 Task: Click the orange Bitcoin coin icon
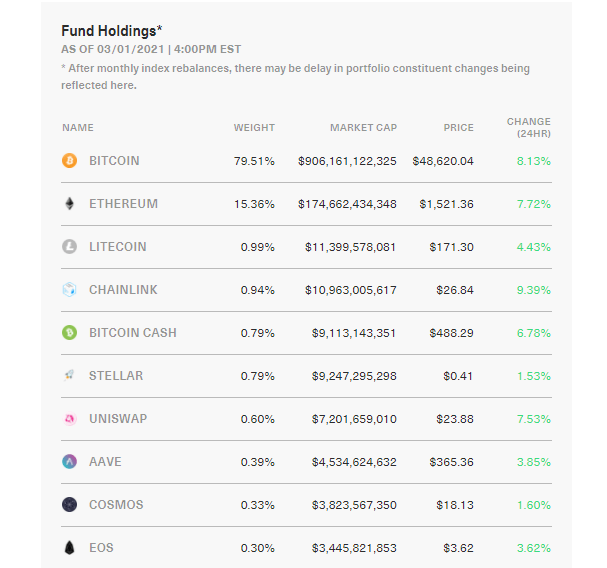(x=69, y=160)
